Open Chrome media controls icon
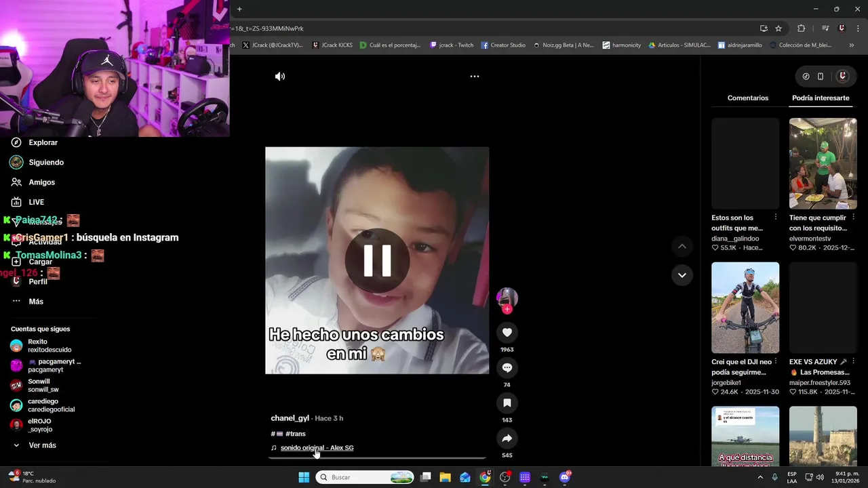 click(825, 28)
